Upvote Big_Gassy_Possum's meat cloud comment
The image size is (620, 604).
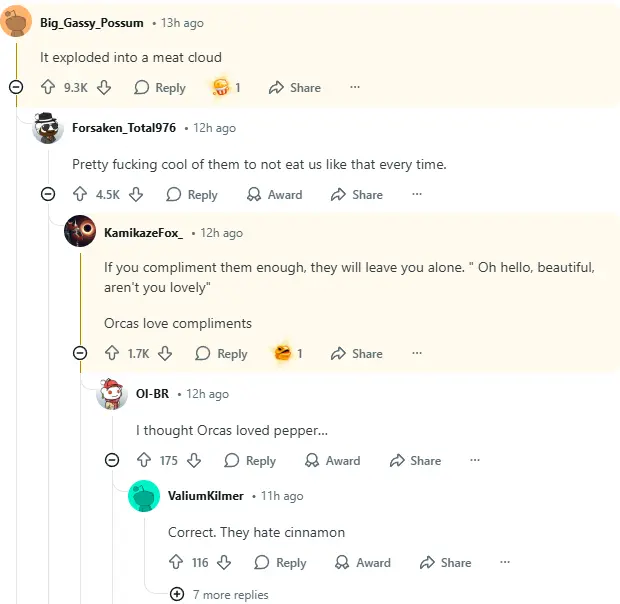coord(47,88)
